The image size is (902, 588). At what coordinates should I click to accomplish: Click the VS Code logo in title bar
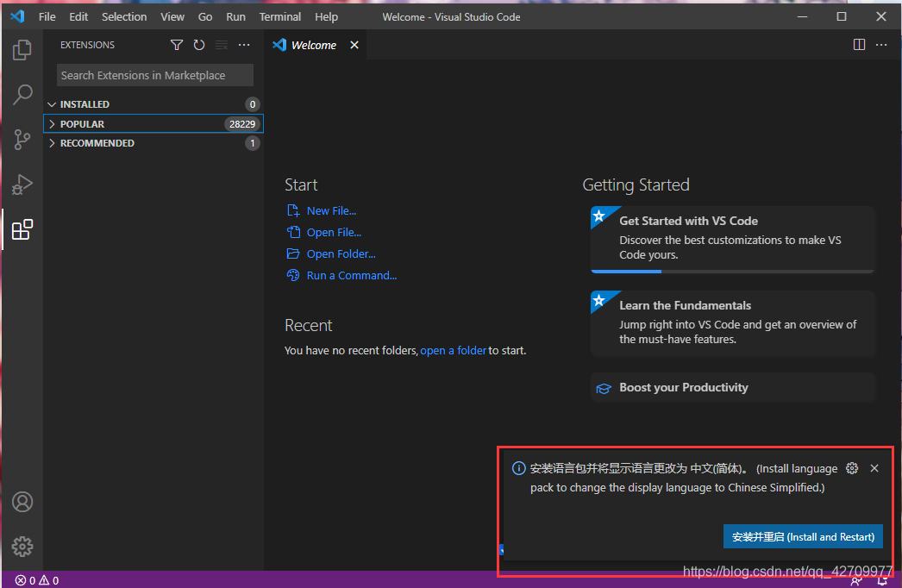[17, 16]
